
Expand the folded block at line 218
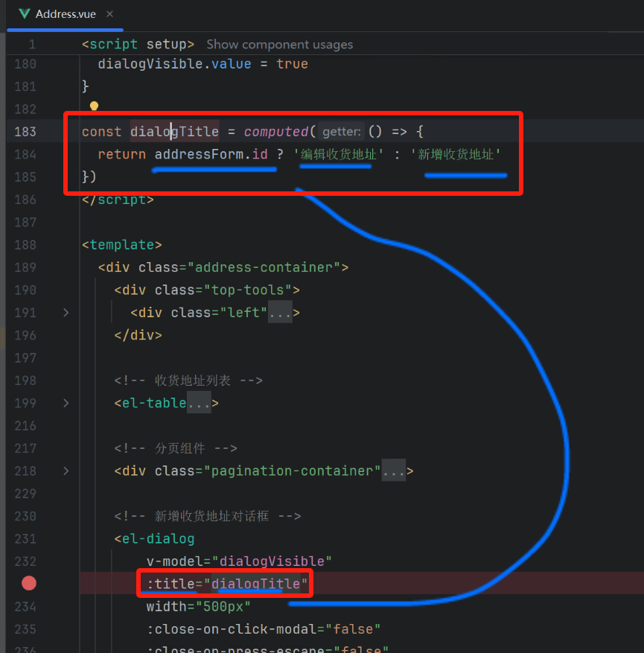[x=66, y=471]
